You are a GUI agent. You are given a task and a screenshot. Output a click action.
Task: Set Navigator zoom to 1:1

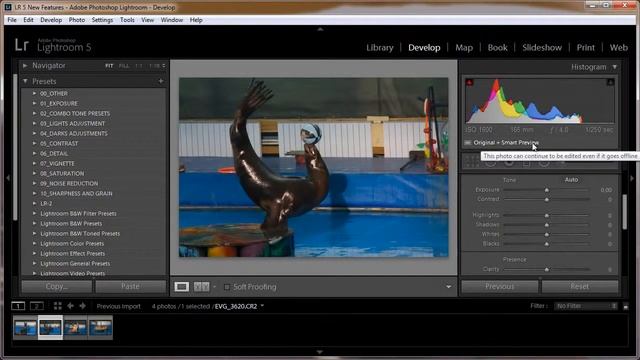(x=139, y=66)
